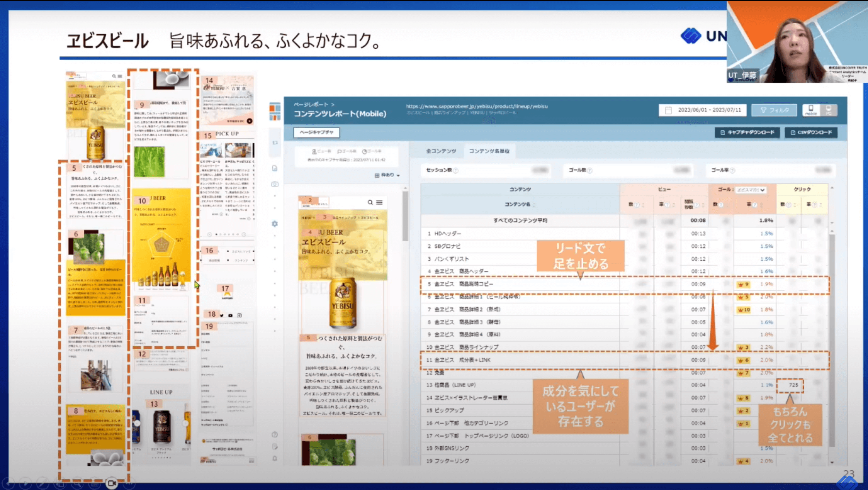Click the help question-mark icon in sidebar
Screen dimensions: 868x490
275,434
